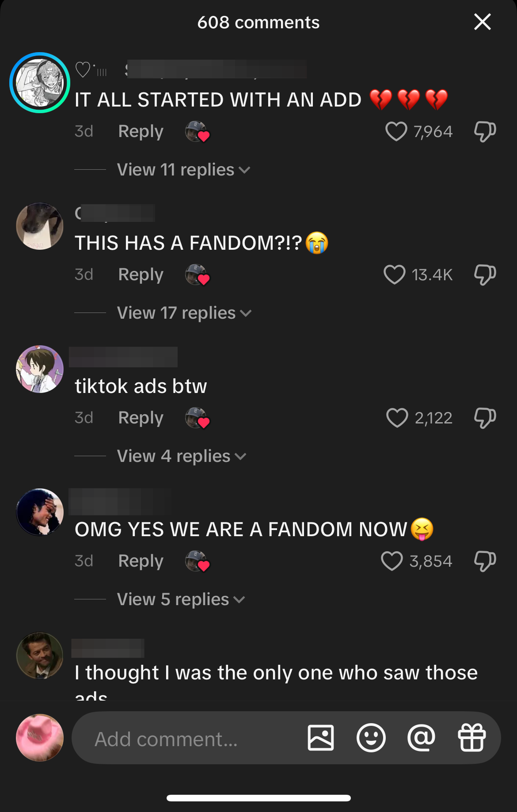
Task: Expand View 4 replies
Action: pos(182,456)
